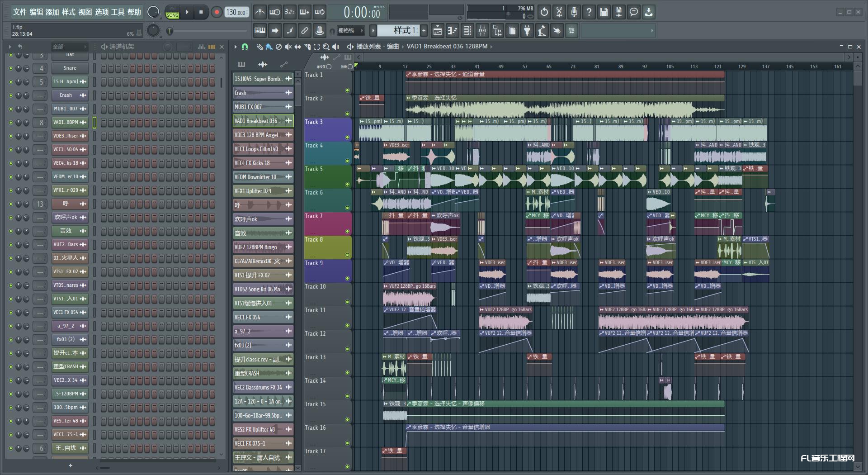868x475 pixels.
Task: Open the 文件 menu
Action: coord(20,12)
